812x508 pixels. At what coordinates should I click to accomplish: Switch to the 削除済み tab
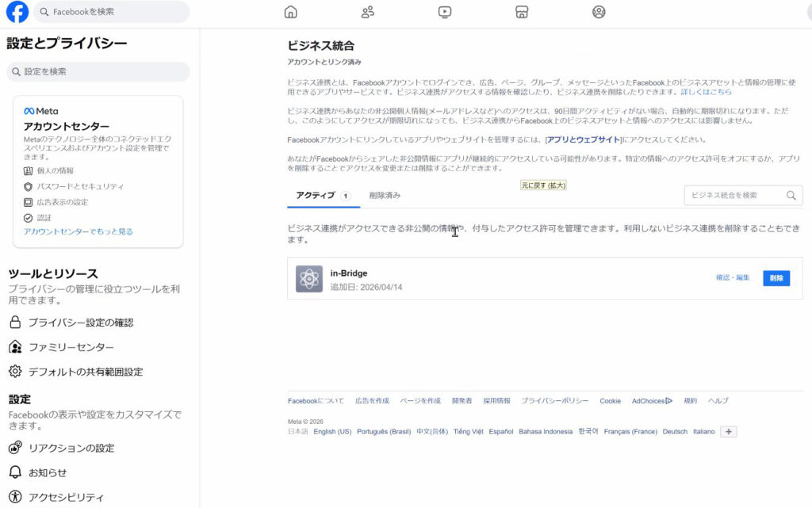(x=385, y=195)
